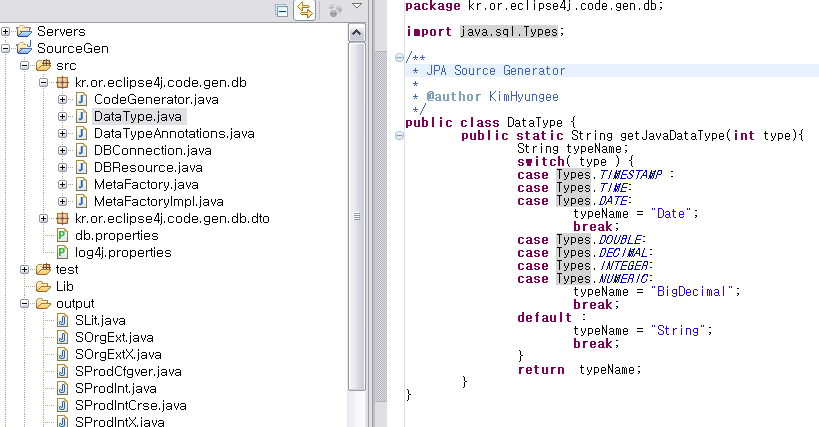Screen dimensions: 819x427
Task: Click the package declaration line
Action: (534, 6)
